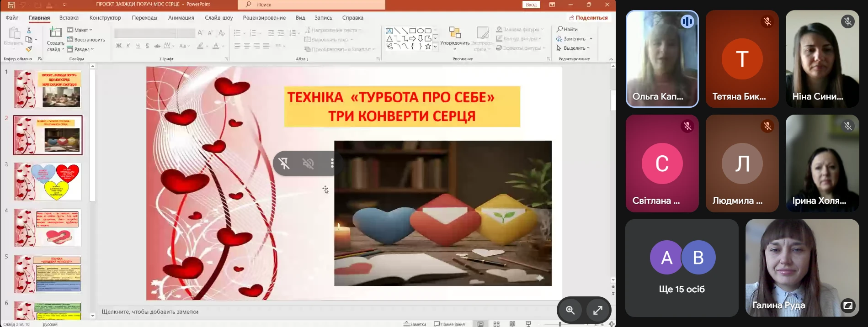This screenshot has width=868, height=327.
Task: Toggle picture-in-picture on Галина Руда tile
Action: (x=848, y=306)
